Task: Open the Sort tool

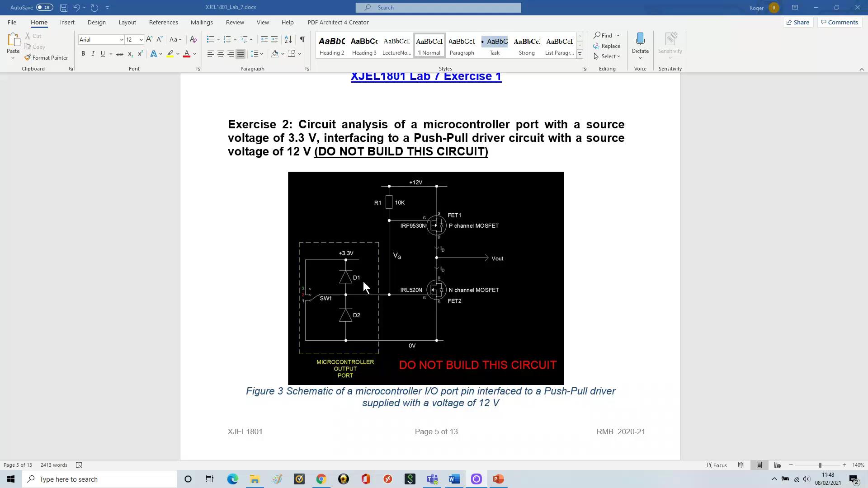Action: coord(288,40)
